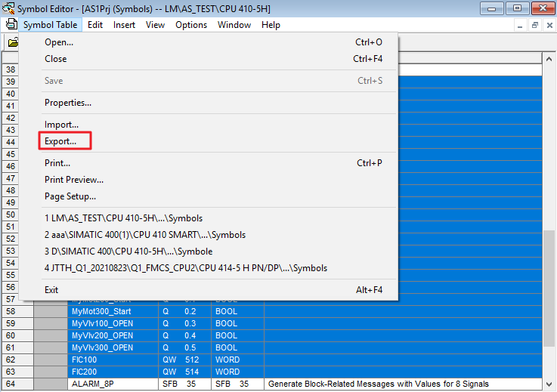Click the FIC100 symbol cell
This screenshot has width=557, height=392.
point(113,360)
